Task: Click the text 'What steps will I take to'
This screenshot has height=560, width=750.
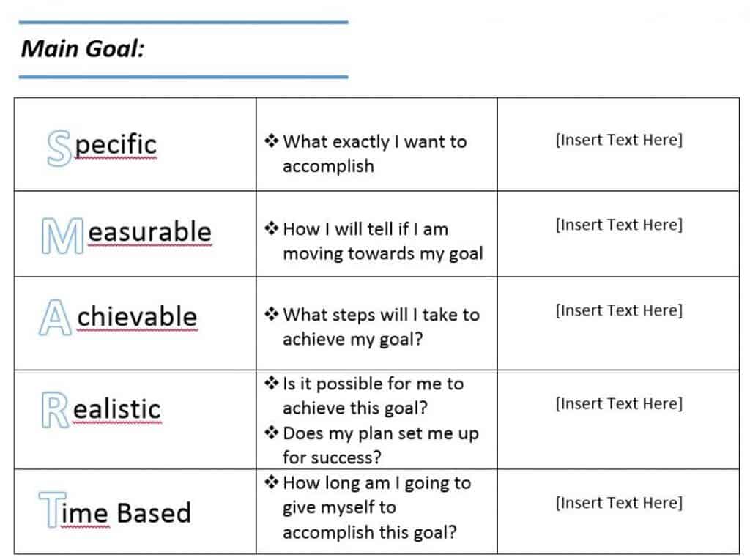Action: [x=381, y=315]
